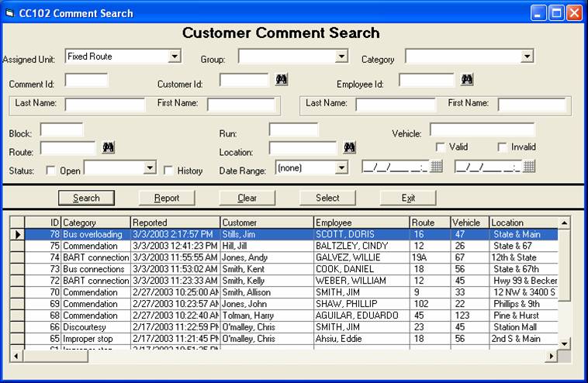Screen dimensions: 588x383
Task: Click the Category column header
Action: [x=94, y=223]
